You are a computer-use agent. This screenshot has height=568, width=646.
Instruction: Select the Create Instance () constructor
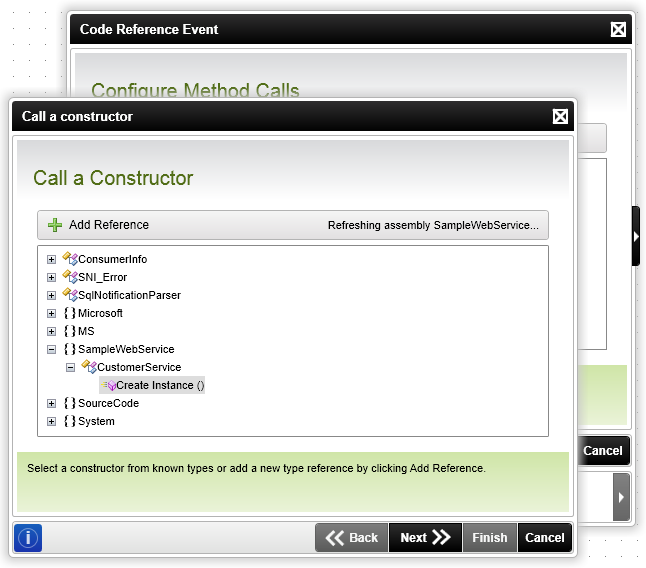click(152, 385)
